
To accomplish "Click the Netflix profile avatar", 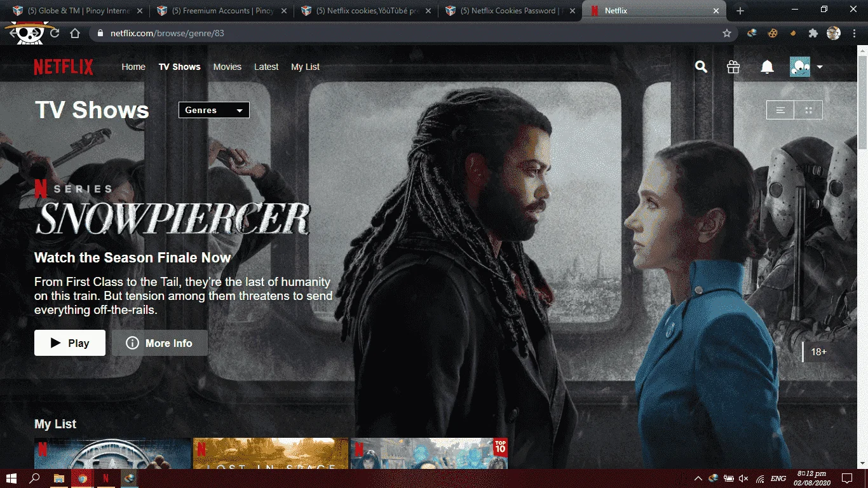I will (800, 67).
